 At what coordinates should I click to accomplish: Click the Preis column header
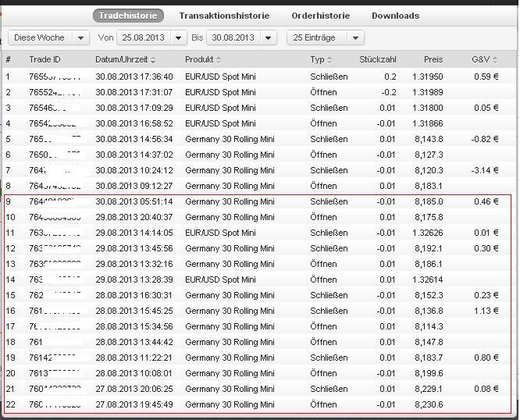(x=433, y=60)
